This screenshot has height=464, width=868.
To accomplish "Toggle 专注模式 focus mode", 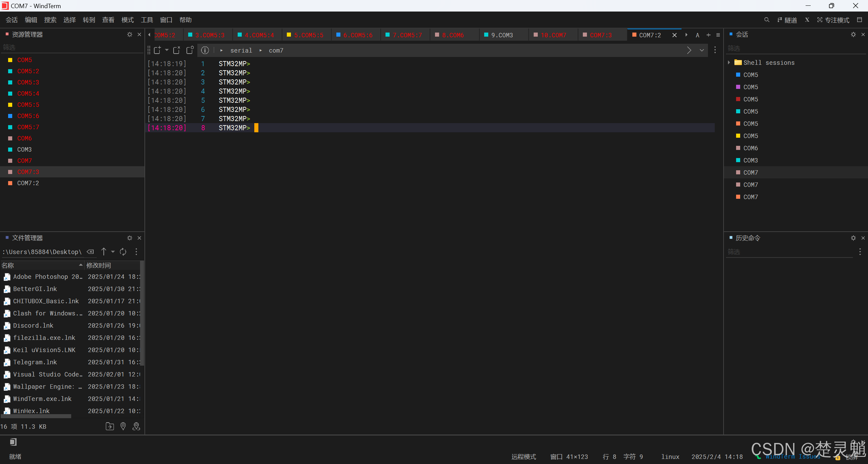I will tap(833, 20).
